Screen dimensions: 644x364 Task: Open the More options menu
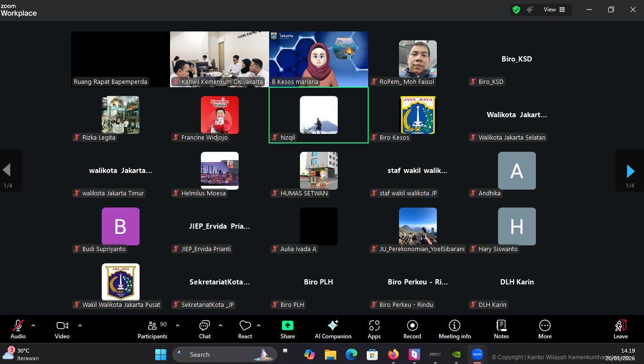[544, 329]
